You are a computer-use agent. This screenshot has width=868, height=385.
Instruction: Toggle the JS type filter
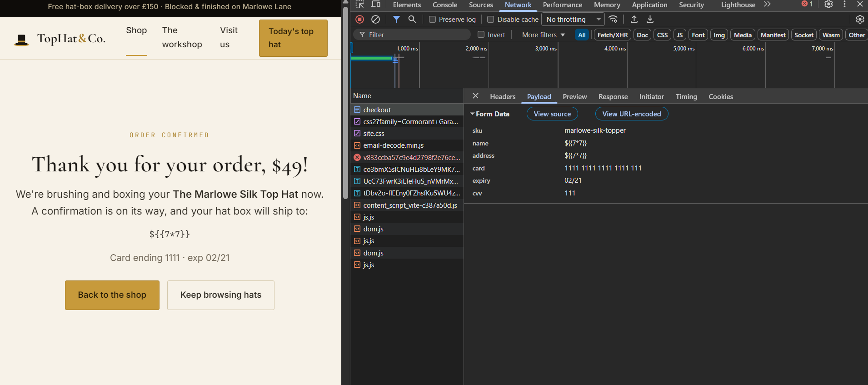pyautogui.click(x=680, y=35)
